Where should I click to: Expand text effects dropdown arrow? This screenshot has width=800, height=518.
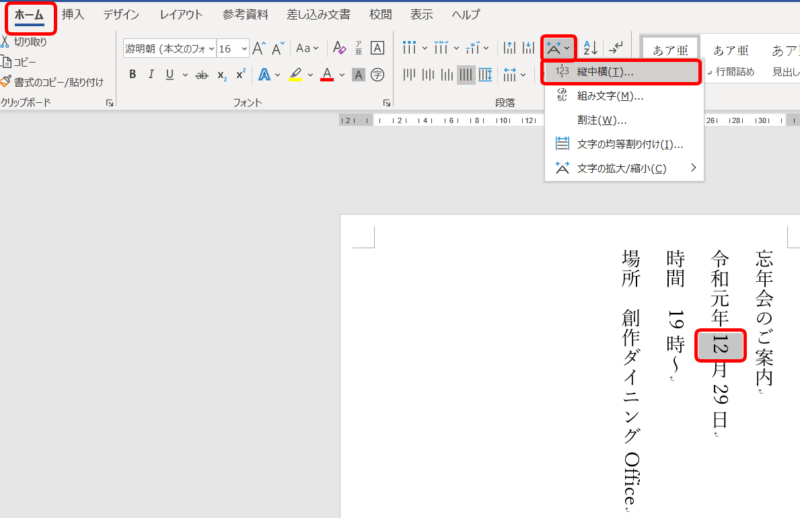[x=278, y=75]
